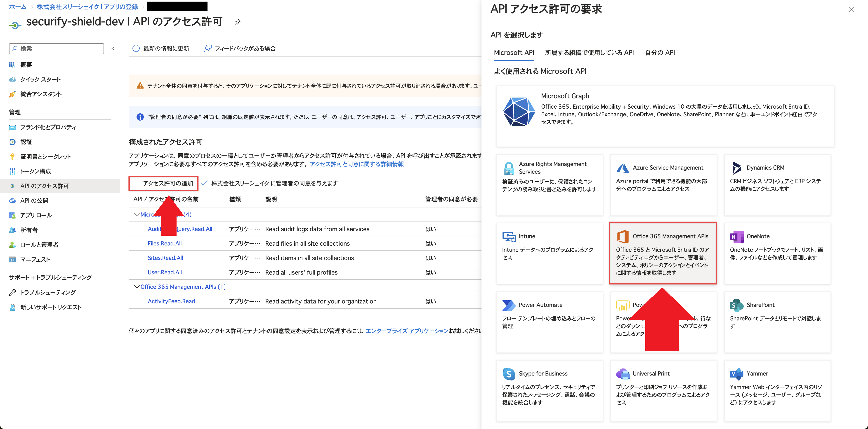Click 株式会社スリーシェイク | アプリの登録 breadcrumb
The width and height of the screenshot is (868, 429).
pyautogui.click(x=87, y=7)
